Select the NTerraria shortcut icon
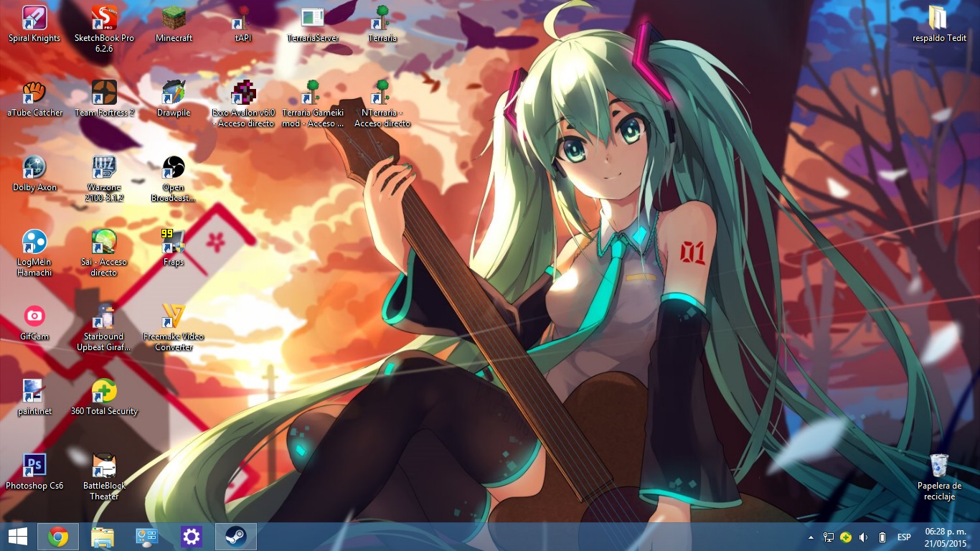 (x=382, y=92)
